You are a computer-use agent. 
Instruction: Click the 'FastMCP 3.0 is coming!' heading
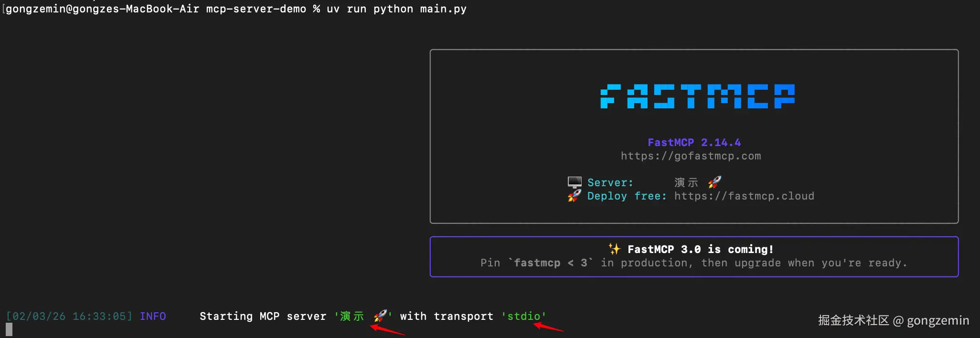pos(701,249)
